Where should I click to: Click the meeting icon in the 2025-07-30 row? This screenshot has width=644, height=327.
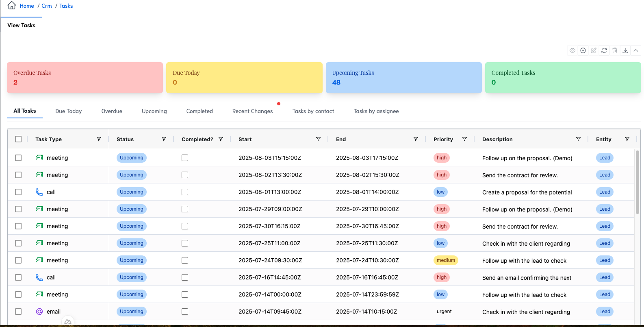click(x=39, y=226)
